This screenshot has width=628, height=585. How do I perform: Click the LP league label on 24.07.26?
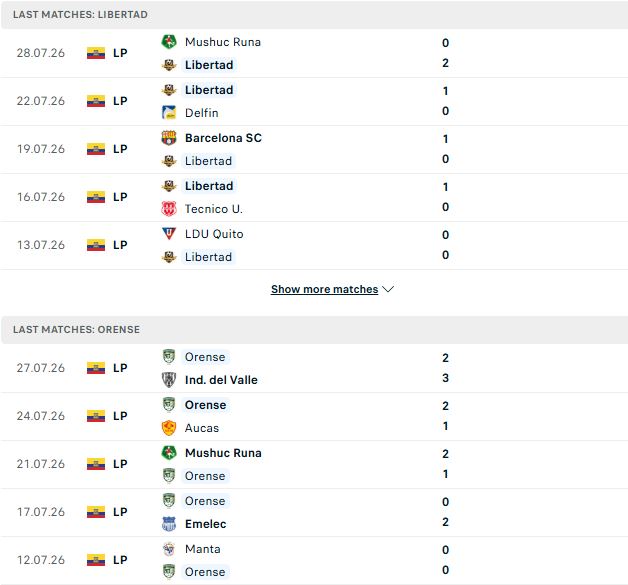[x=120, y=416]
